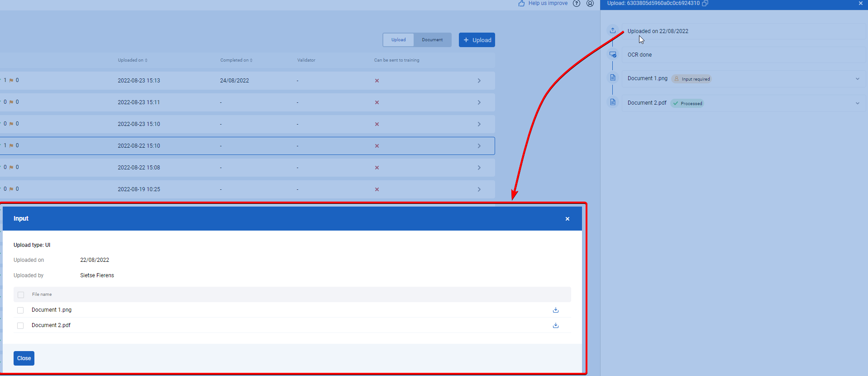Image resolution: width=868 pixels, height=376 pixels.
Task: Click the Uploaded on 22/08/2022 entry
Action: click(744, 31)
